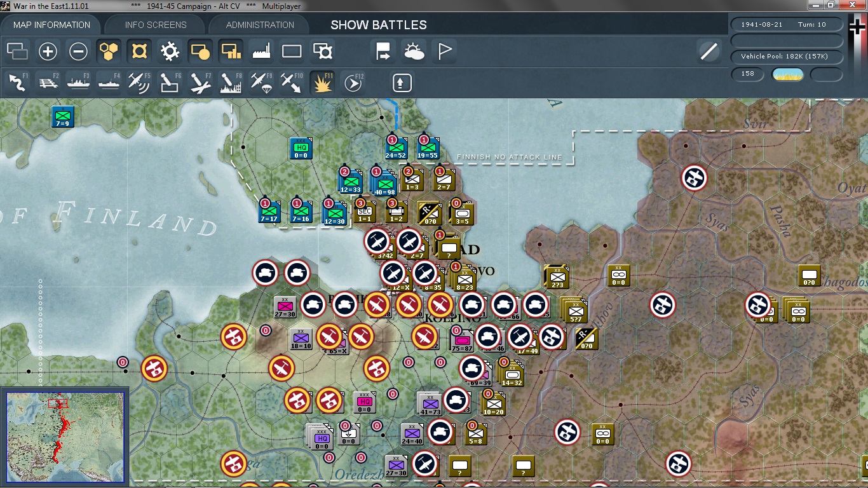Select the pink unit labeled 27=30
Image resolution: width=868 pixels, height=488 pixels.
[285, 308]
